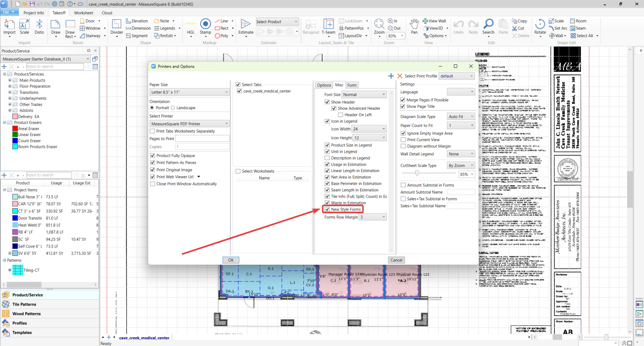Open the Estimate tool
The width and height of the screenshot is (644, 346).
point(246,27)
